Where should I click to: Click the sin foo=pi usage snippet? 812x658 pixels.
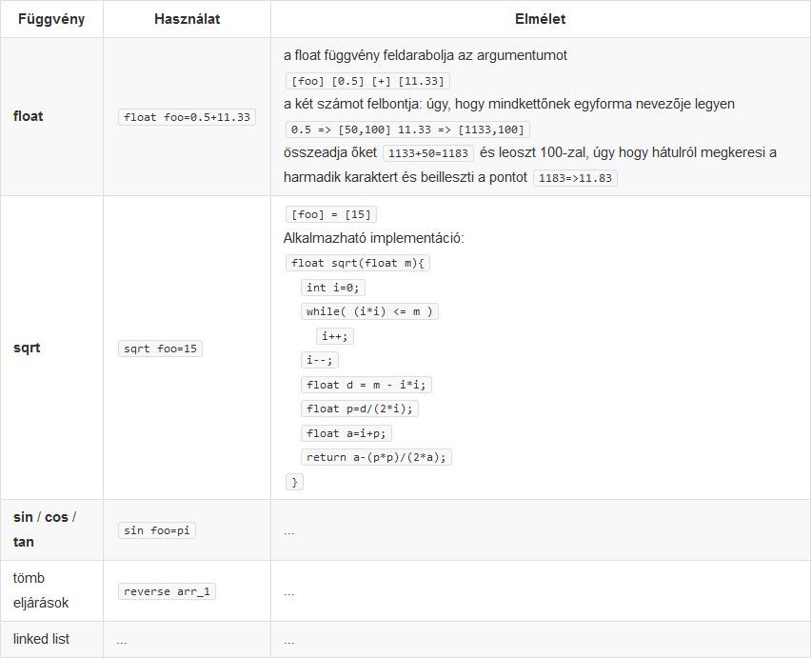[156, 530]
